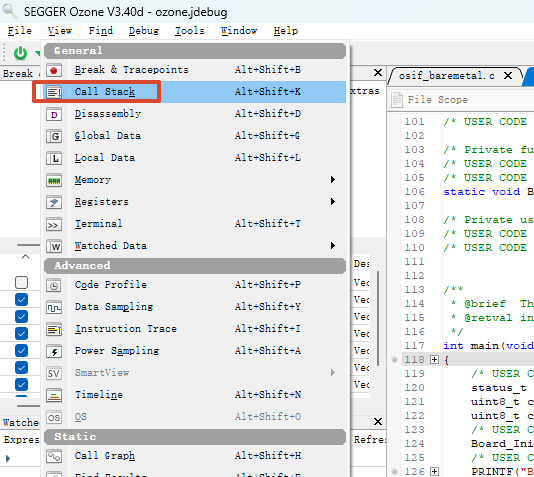Click the Code Profile clock icon

pyautogui.click(x=54, y=285)
